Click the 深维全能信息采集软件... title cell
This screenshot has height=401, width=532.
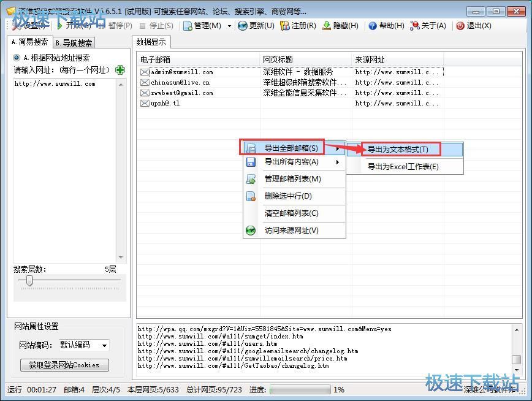(305, 93)
